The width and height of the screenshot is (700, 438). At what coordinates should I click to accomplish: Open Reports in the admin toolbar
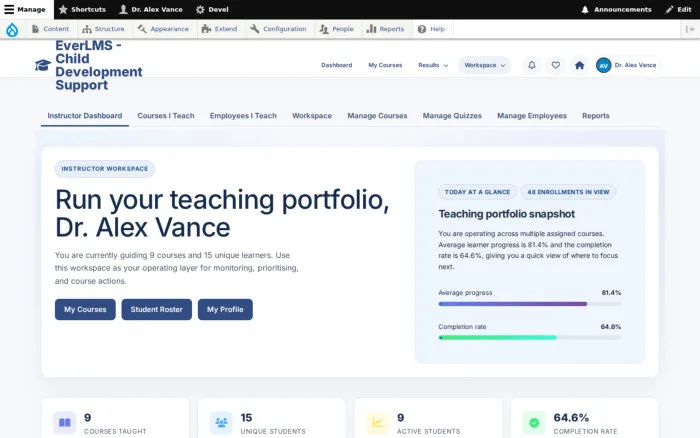pos(385,29)
